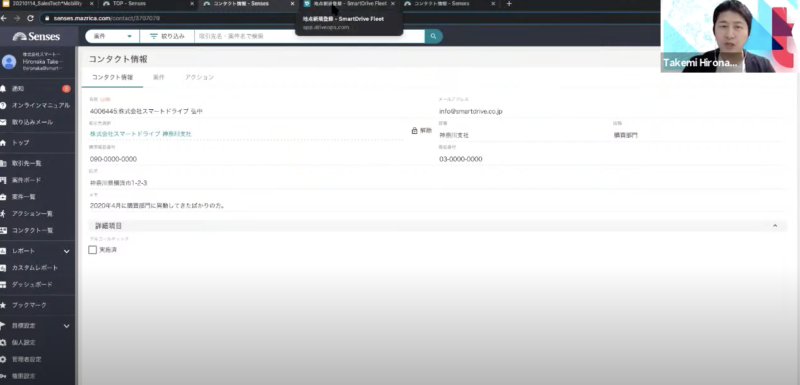
Task: Click name 4006445.株式会社スマートドライブ 弘中
Action: 146,111
